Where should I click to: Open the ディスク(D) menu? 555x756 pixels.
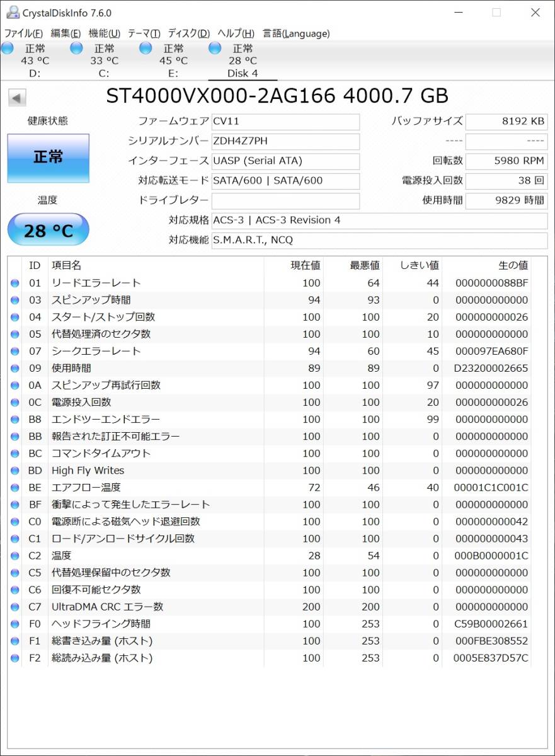(188, 33)
